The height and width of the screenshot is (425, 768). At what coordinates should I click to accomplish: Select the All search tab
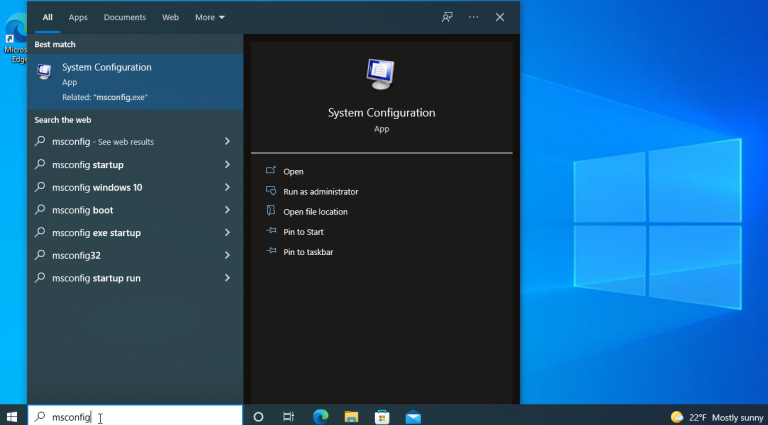click(x=48, y=17)
